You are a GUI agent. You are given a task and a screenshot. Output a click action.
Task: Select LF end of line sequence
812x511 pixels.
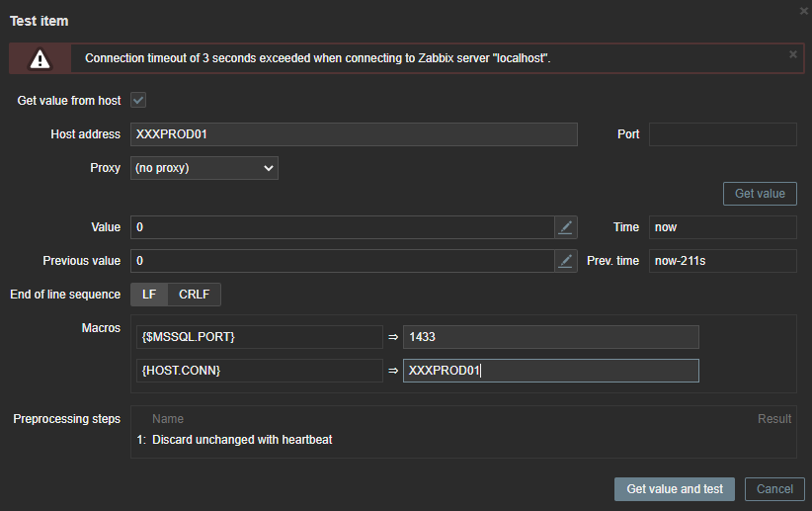coord(149,295)
